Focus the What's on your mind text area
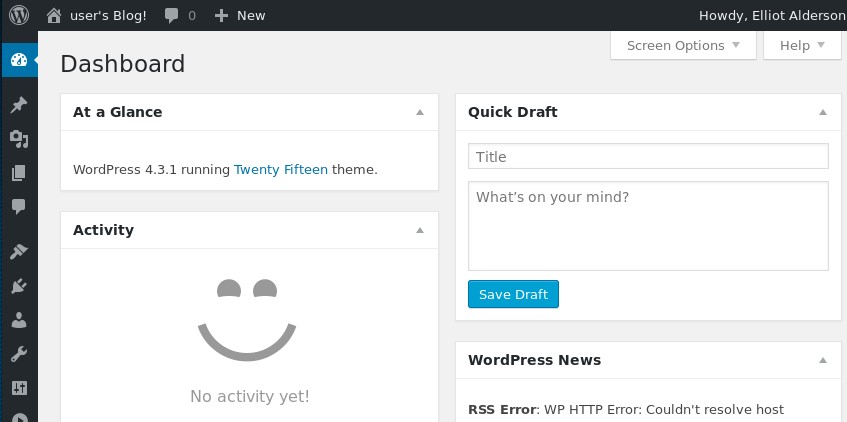Viewport: 847px width, 422px height. click(648, 226)
